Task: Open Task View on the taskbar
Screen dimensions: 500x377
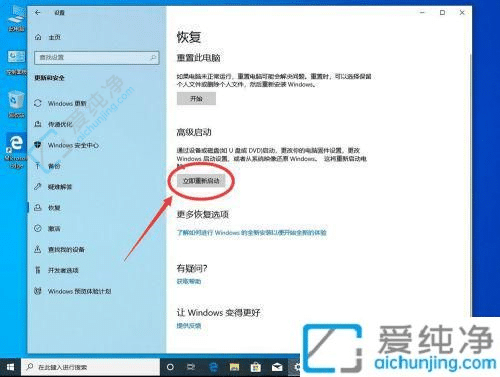Action: point(191,367)
